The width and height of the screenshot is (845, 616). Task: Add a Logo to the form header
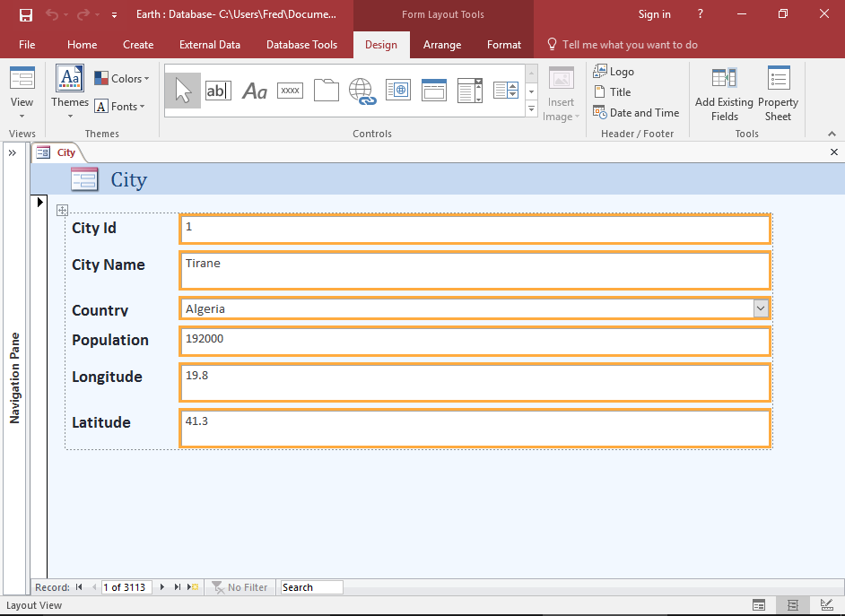(614, 71)
